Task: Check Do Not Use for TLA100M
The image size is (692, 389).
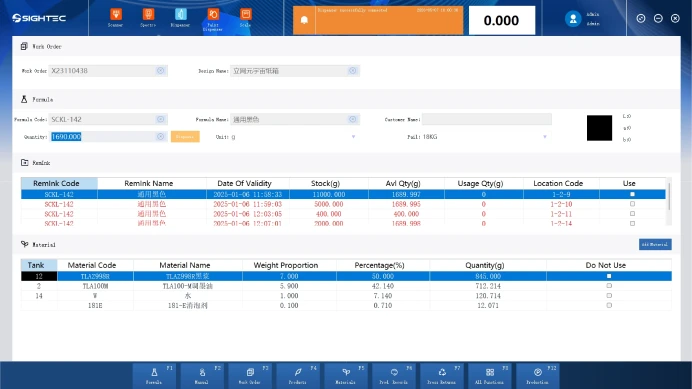Action: [609, 286]
